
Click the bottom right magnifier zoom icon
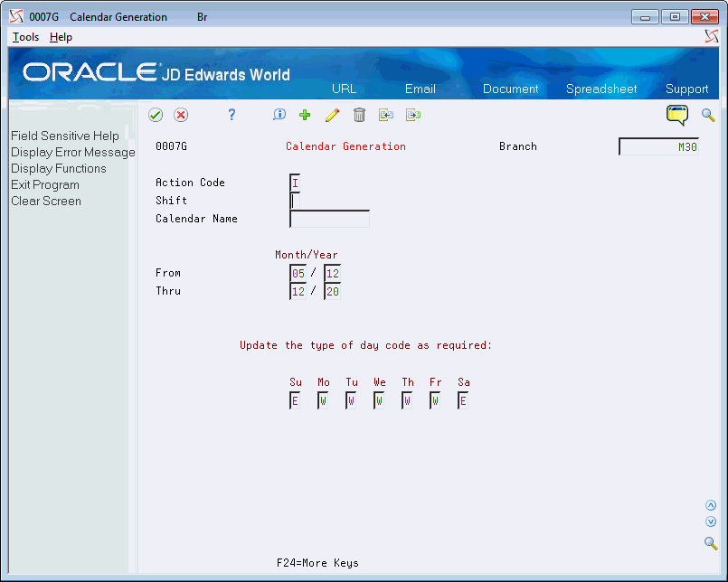[710, 543]
